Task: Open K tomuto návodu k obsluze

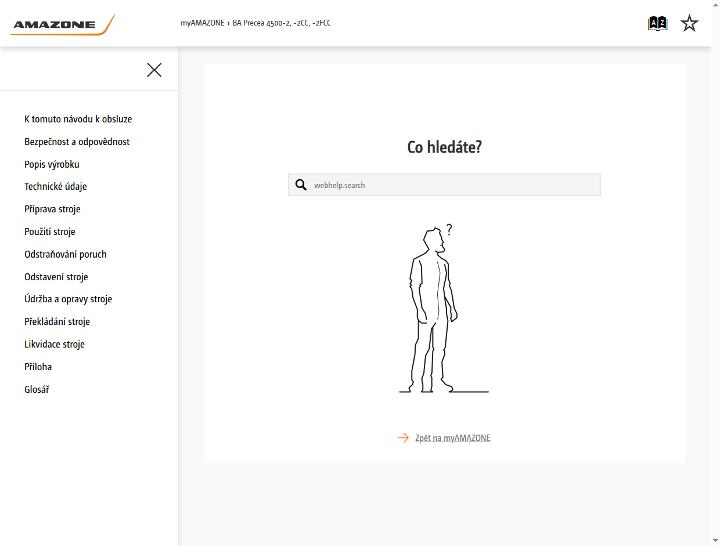Action: tap(78, 119)
